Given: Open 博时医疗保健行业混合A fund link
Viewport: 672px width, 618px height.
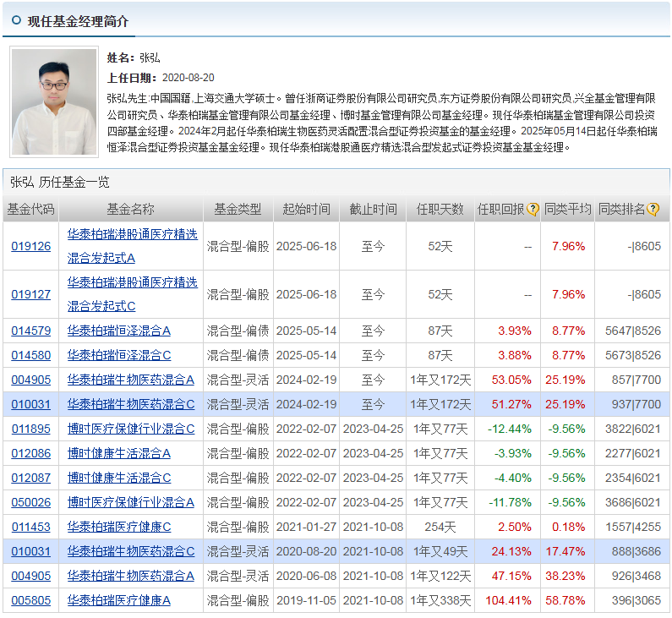Looking at the screenshot, I should [x=131, y=502].
